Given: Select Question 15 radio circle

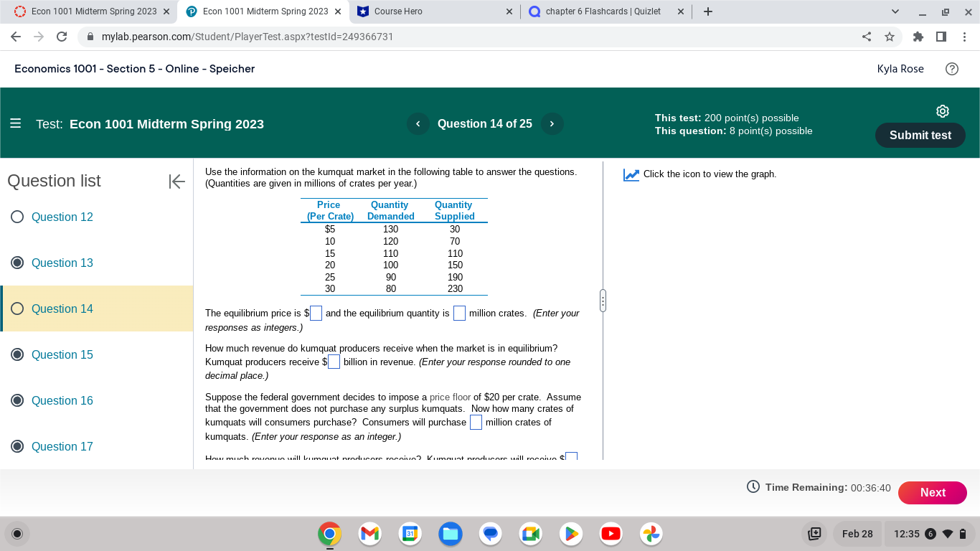Looking at the screenshot, I should tap(17, 354).
